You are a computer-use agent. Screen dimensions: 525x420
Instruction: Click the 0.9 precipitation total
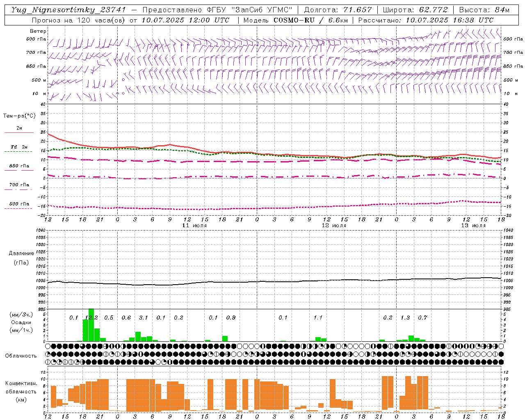(x=231, y=317)
